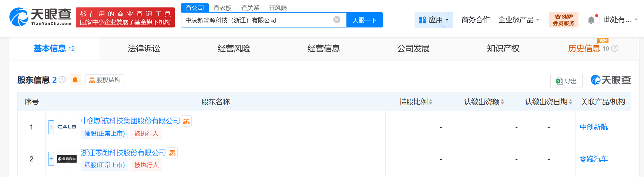Select the 查老板 search tab
This screenshot has height=177, width=644.
click(222, 8)
